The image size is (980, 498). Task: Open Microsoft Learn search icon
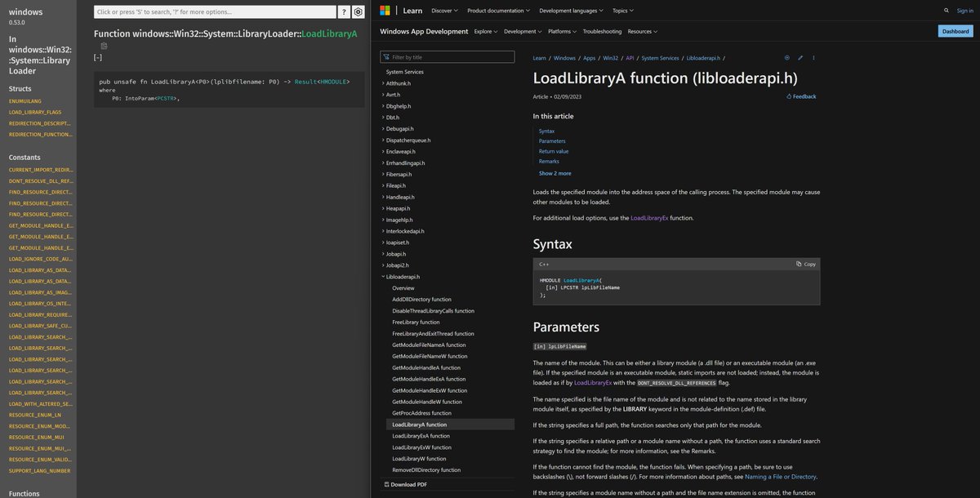coord(947,11)
